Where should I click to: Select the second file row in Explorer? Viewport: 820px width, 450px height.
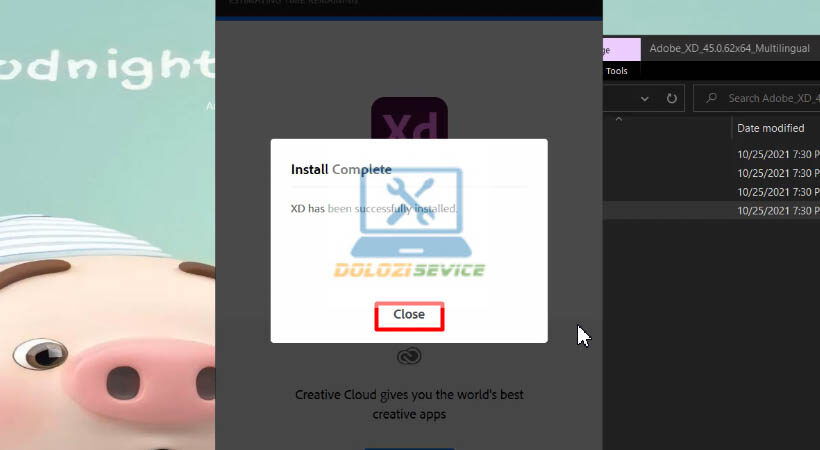pyautogui.click(x=710, y=173)
